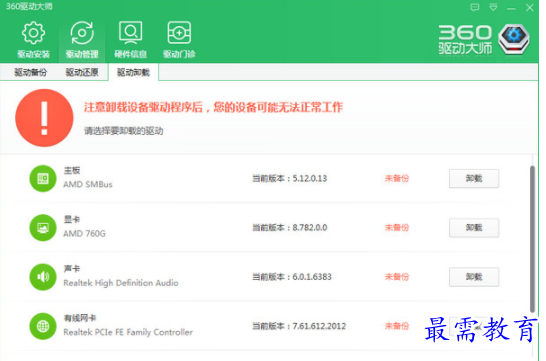Viewport: 546px width, 361px height.
Task: Click the 显卡 graphics card icon
Action: [x=43, y=228]
